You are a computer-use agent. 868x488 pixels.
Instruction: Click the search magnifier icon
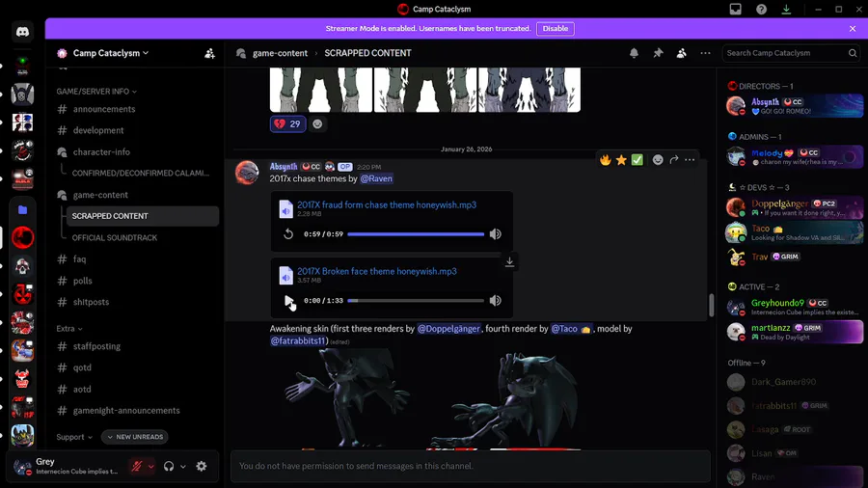click(x=853, y=53)
